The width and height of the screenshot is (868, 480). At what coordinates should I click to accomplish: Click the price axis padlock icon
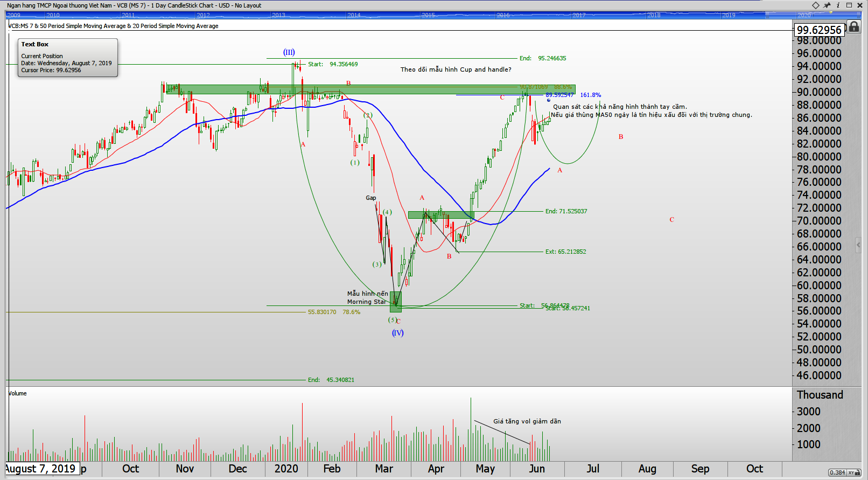tap(854, 27)
